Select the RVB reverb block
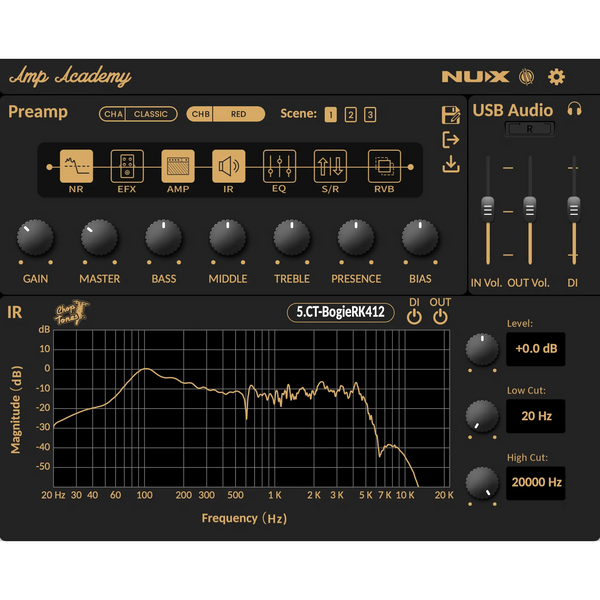Image resolution: width=600 pixels, height=600 pixels. point(384,166)
